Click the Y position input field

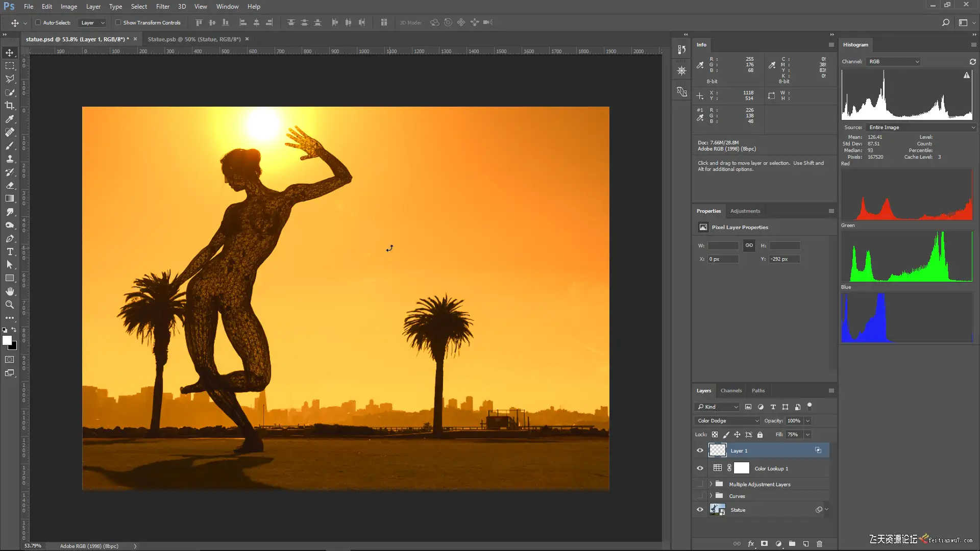coord(784,259)
